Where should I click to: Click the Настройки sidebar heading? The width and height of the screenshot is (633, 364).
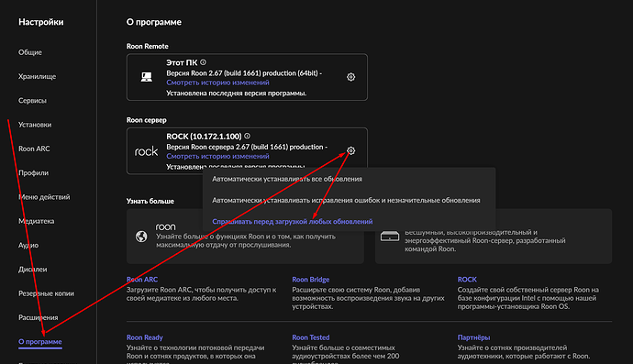[40, 22]
